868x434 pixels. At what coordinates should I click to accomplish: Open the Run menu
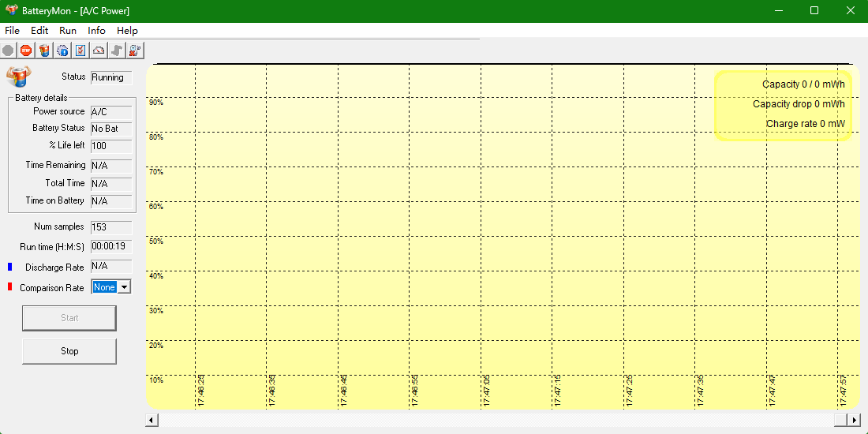pyautogui.click(x=68, y=31)
